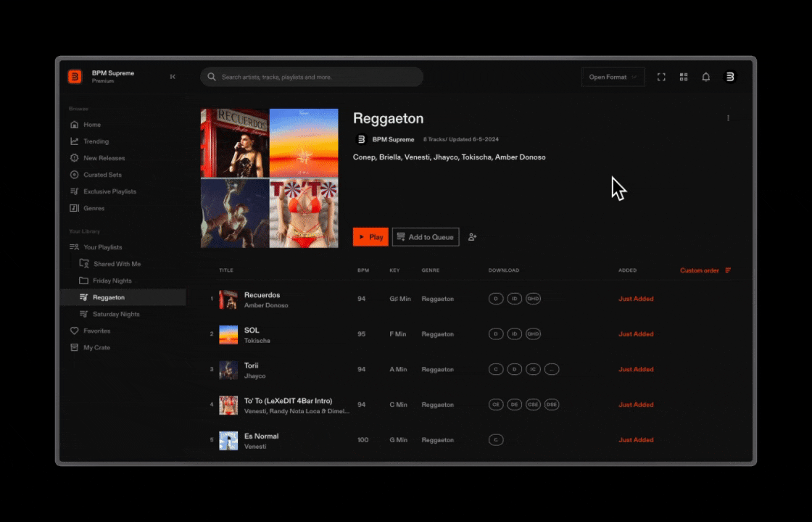
Task: Open the grid apps icon
Action: click(684, 77)
